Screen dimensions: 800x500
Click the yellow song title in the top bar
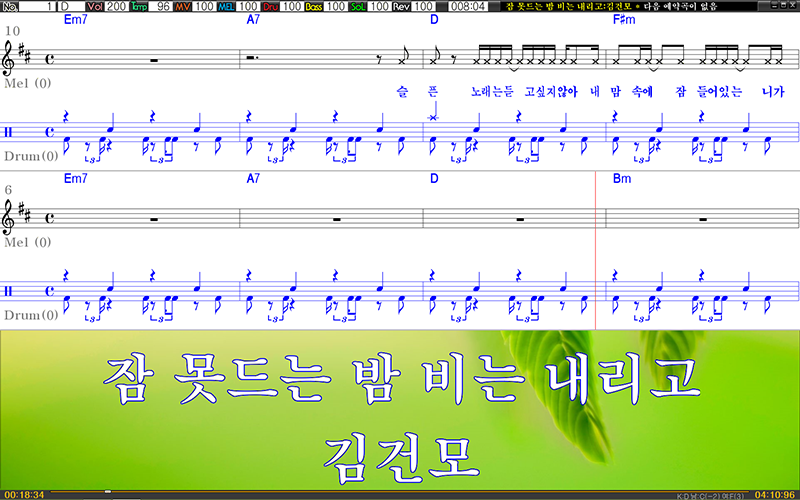[568, 6]
